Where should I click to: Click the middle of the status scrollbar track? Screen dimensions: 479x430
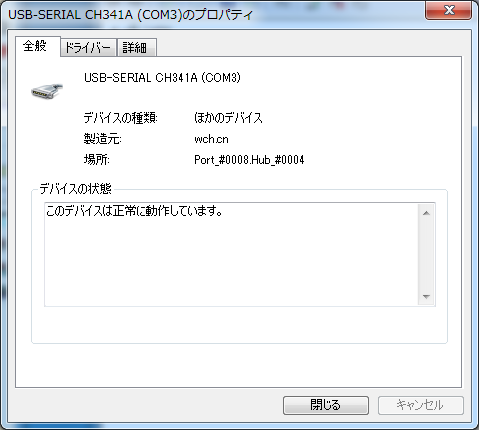pos(426,255)
